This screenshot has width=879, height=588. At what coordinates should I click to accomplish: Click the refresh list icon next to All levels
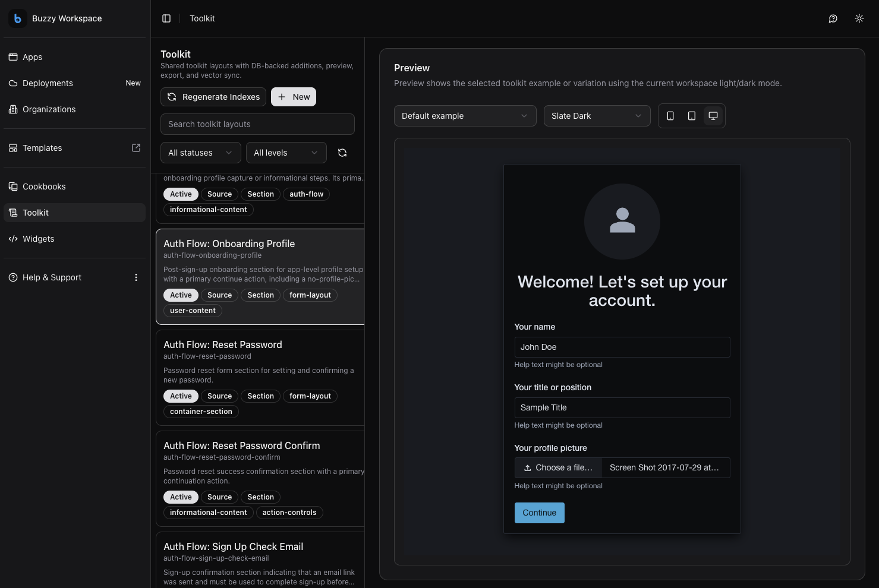342,153
